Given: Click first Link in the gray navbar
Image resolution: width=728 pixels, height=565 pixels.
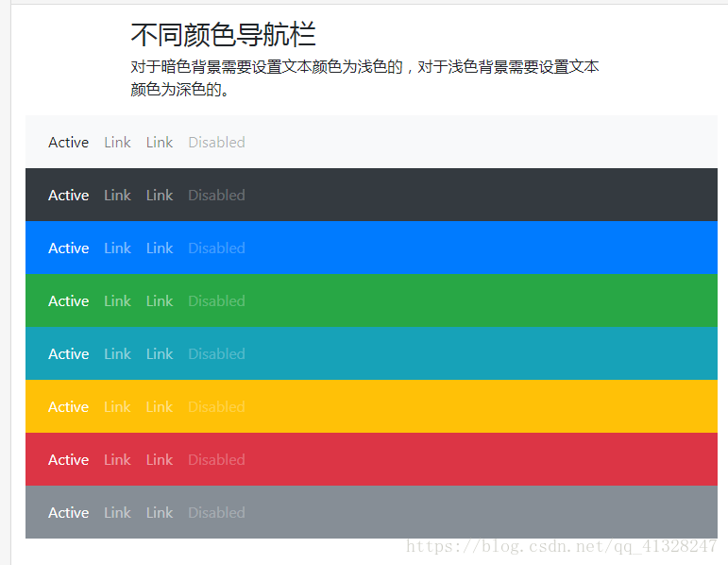Looking at the screenshot, I should [x=117, y=513].
